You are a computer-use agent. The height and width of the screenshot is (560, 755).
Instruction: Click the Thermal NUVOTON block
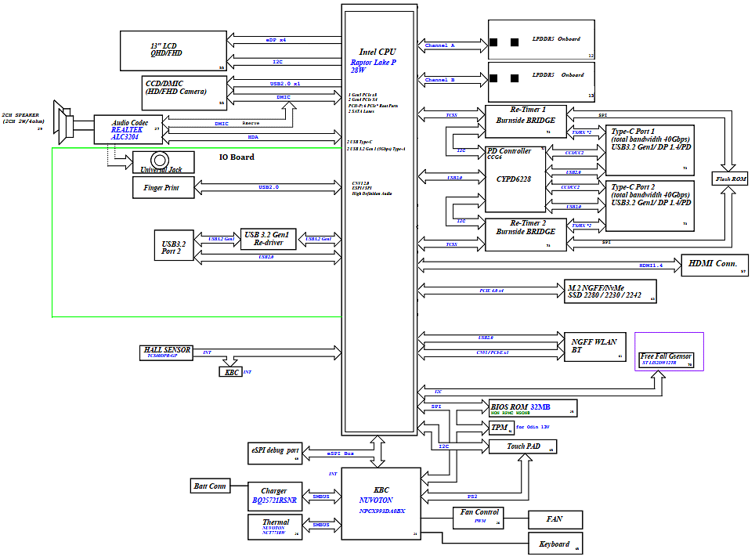tap(275, 527)
